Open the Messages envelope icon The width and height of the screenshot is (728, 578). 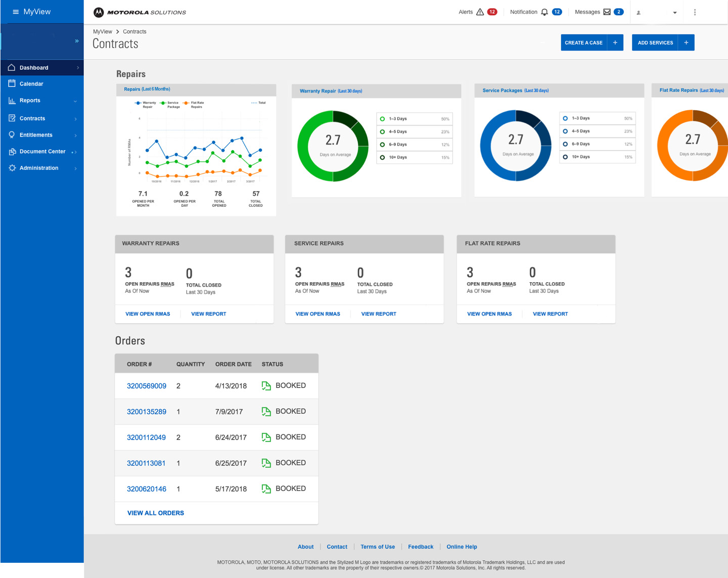tap(607, 12)
